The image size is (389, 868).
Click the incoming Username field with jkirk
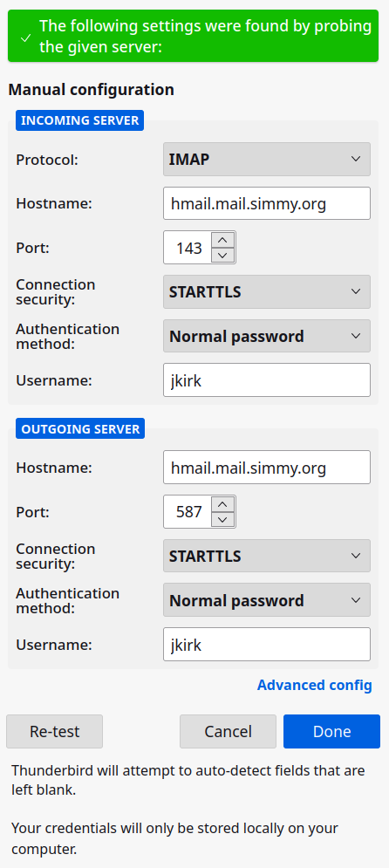[267, 380]
